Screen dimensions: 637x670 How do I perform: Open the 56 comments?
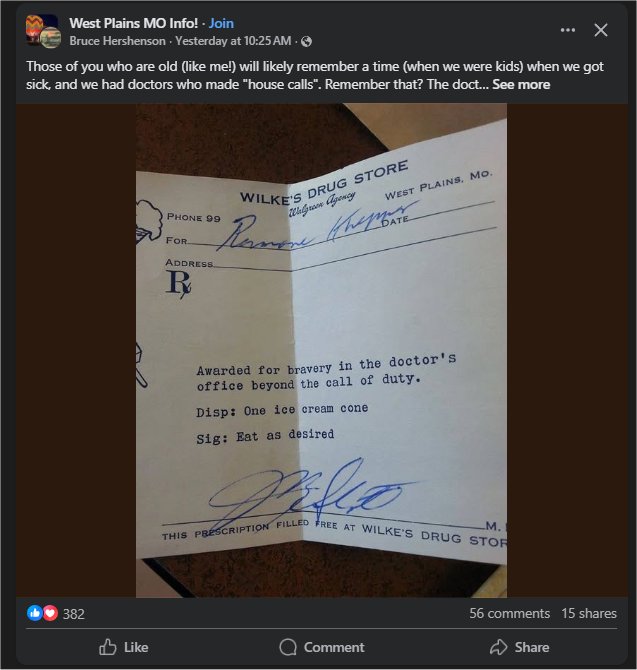click(x=509, y=613)
